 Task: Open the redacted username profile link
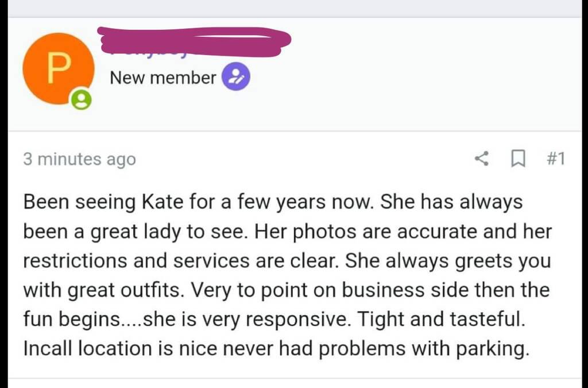coord(194,40)
